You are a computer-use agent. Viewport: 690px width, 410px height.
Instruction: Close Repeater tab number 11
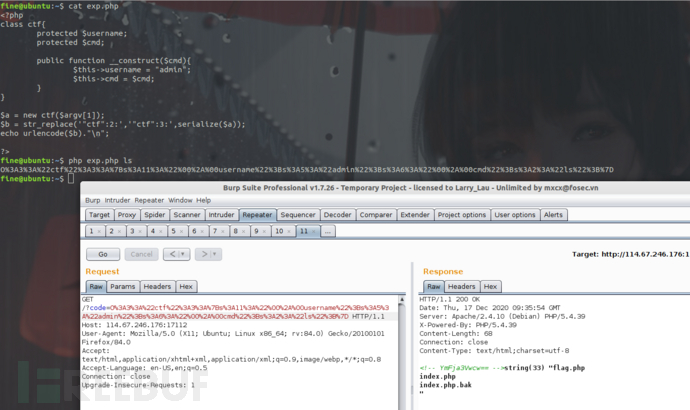click(311, 231)
